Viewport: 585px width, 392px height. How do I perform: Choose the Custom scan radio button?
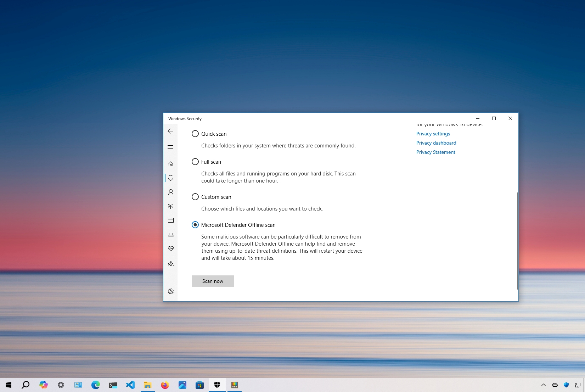[195, 197]
